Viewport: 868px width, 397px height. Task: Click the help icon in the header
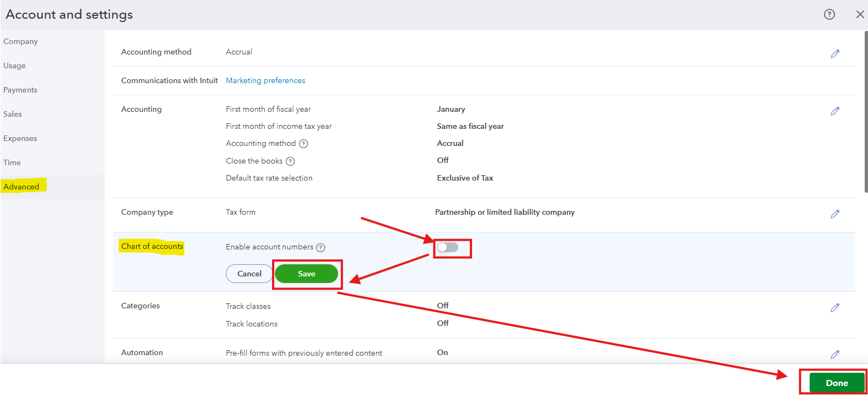point(829,14)
